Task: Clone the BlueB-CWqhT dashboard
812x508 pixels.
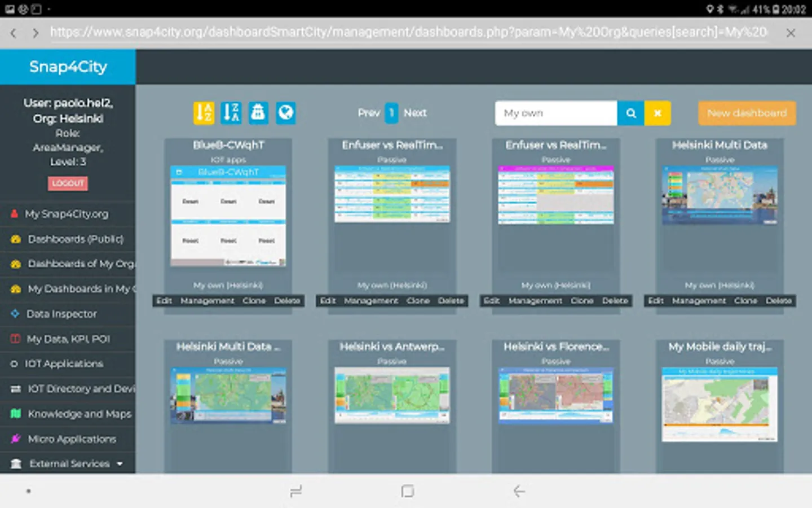Action: pyautogui.click(x=254, y=301)
